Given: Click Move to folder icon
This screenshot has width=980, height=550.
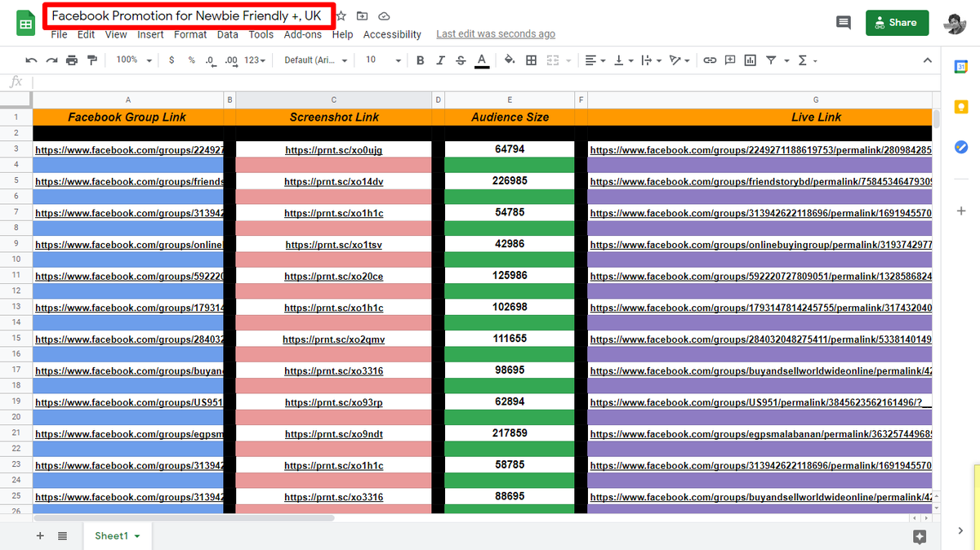Looking at the screenshot, I should coord(363,16).
